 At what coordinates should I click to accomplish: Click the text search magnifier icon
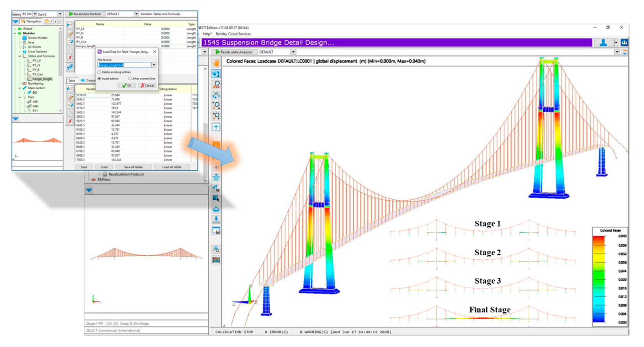click(216, 84)
